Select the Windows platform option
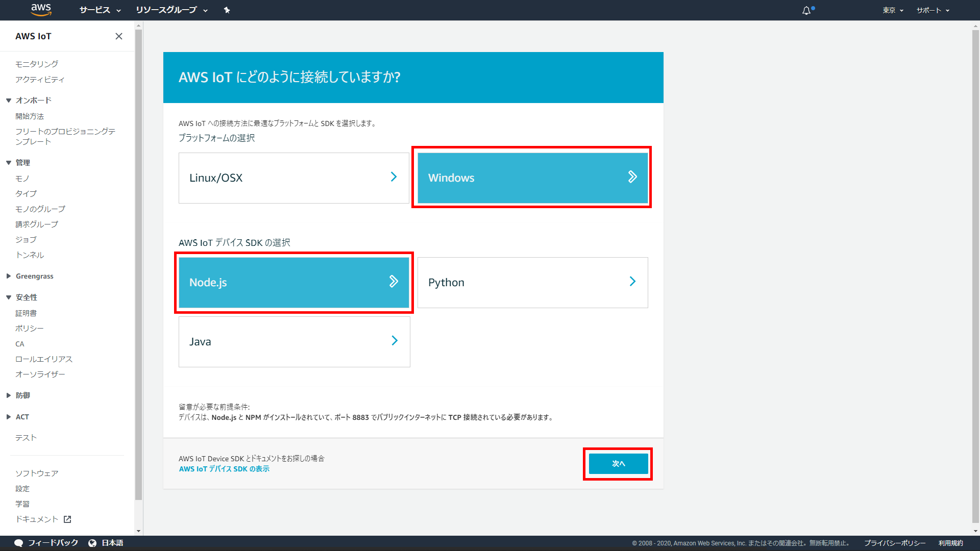 coord(532,178)
